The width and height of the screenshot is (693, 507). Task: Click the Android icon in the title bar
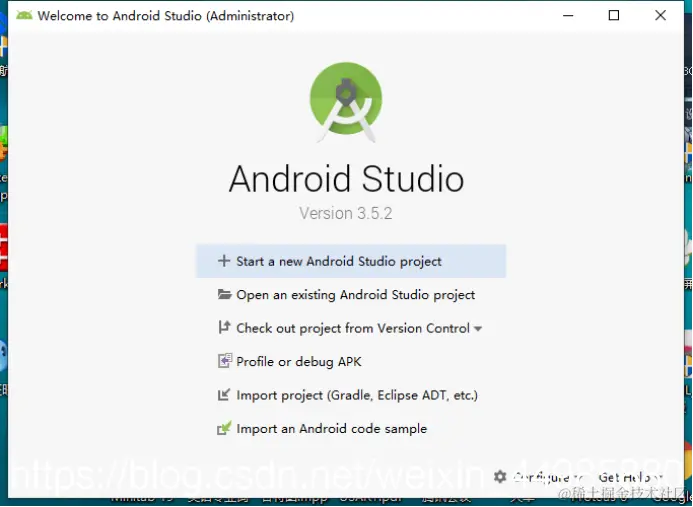pos(24,15)
